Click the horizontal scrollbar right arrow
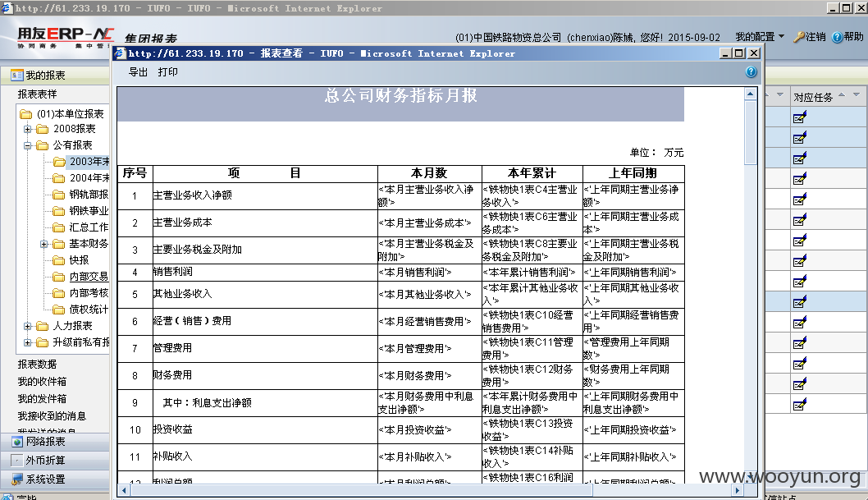Screen dimensions: 868x500 coord(737,490)
